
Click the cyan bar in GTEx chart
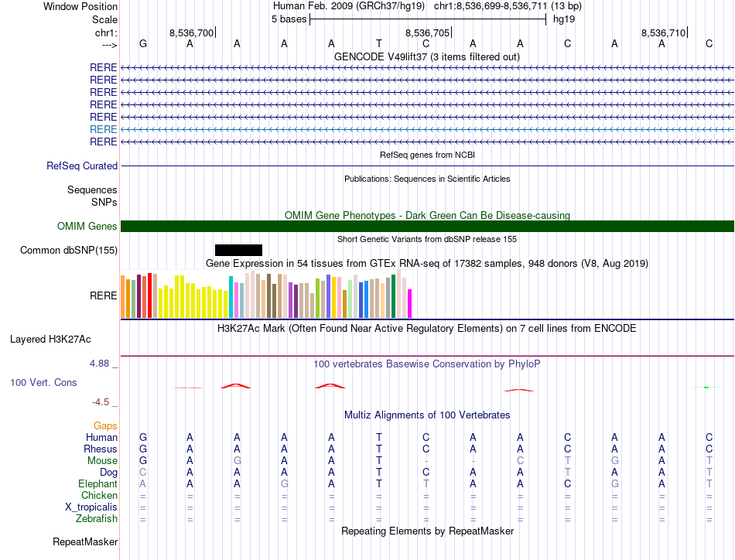[x=231, y=297]
